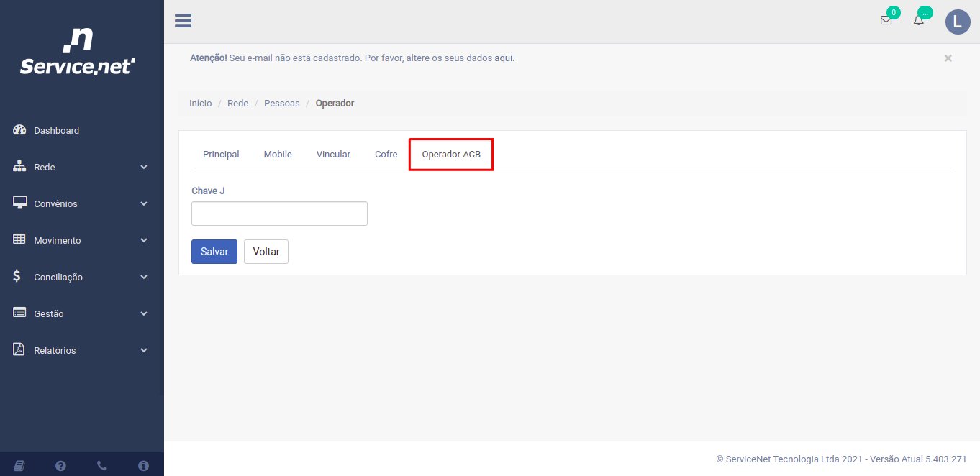Expand the Conciliação sidebar menu
Image resolution: width=980 pixels, height=476 pixels.
click(x=81, y=277)
